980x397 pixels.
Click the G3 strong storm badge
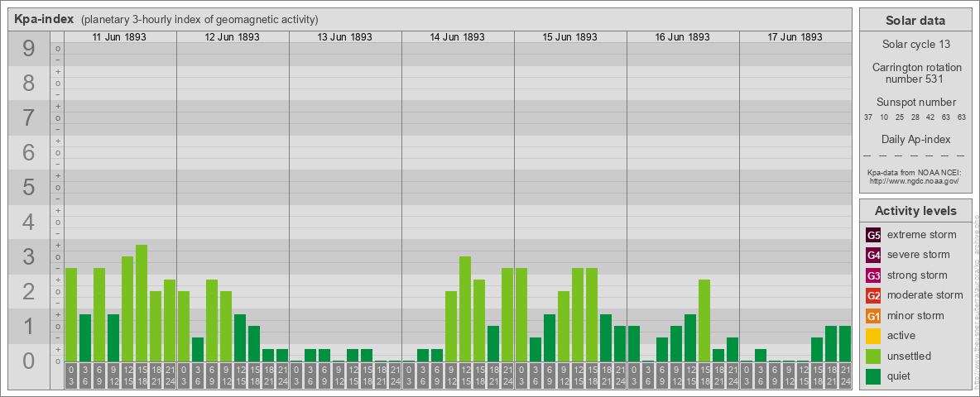click(873, 275)
